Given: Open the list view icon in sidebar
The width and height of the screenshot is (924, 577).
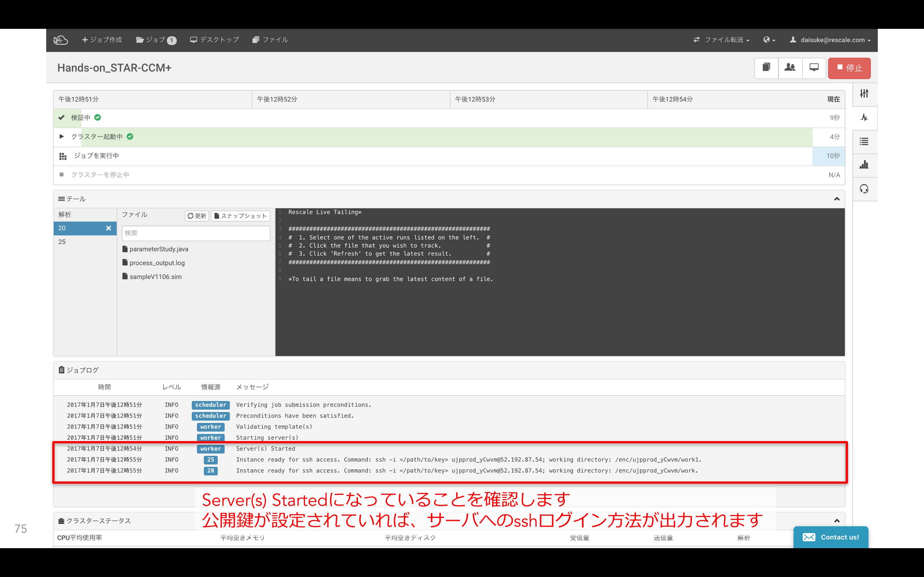Looking at the screenshot, I should pos(864,142).
